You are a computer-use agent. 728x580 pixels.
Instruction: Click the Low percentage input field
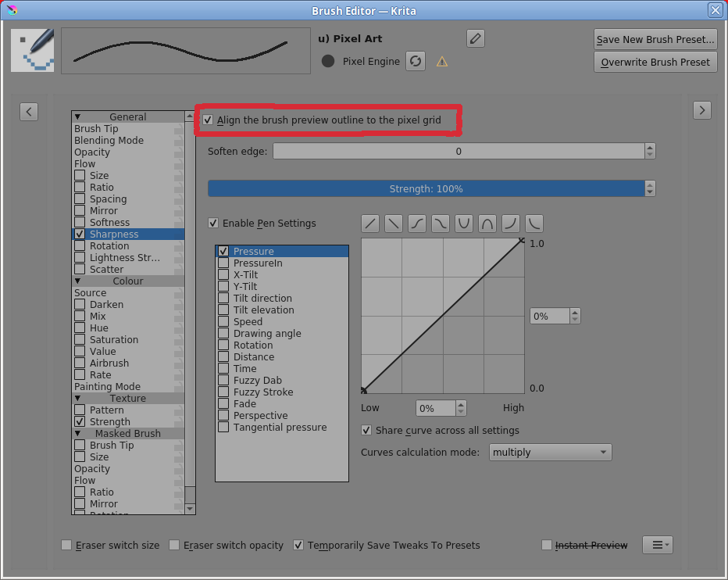[x=436, y=408]
